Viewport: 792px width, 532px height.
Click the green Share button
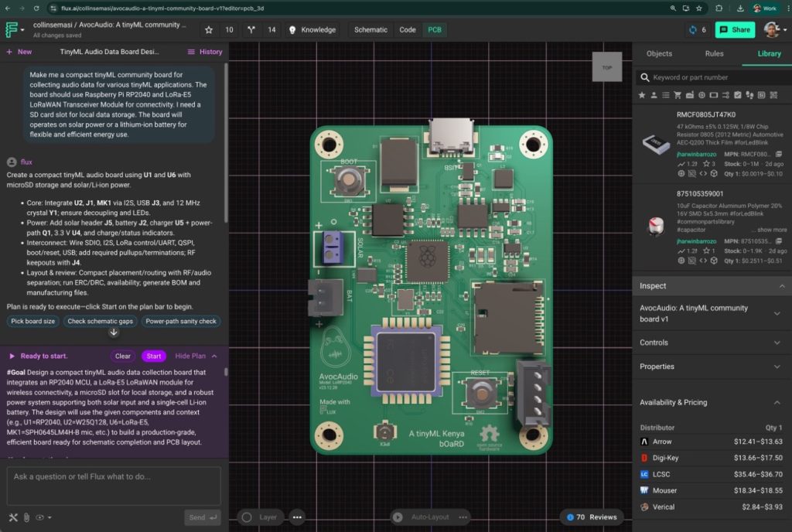(x=735, y=30)
